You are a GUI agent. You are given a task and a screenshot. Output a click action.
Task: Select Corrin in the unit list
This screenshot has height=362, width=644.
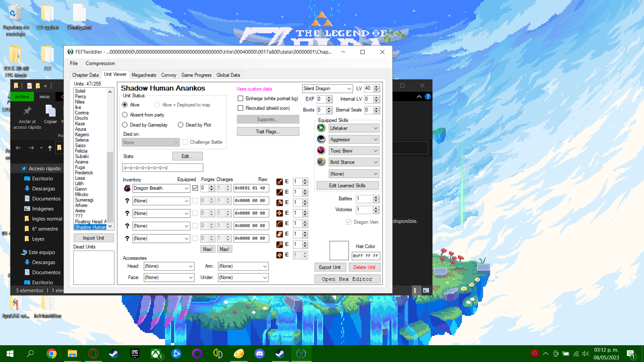coord(82,113)
